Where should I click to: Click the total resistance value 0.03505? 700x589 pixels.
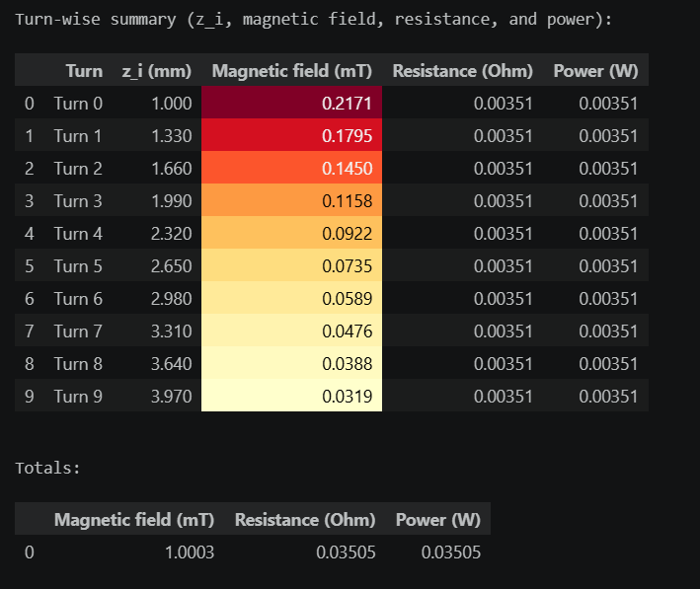coord(346,552)
